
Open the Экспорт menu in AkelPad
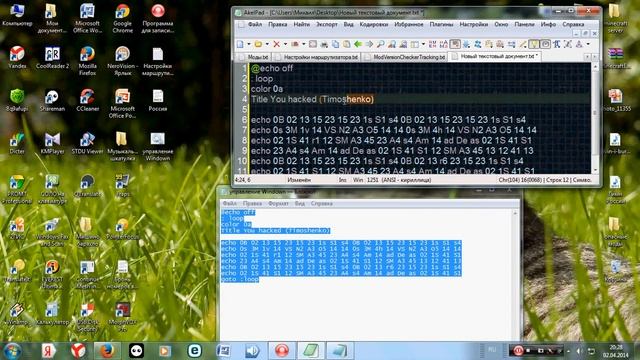tap(327, 24)
